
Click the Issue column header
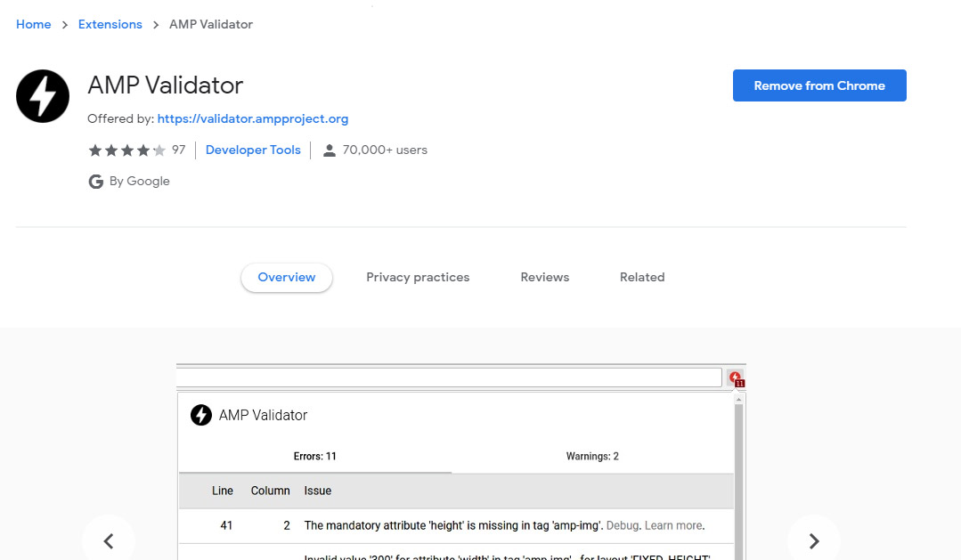pyautogui.click(x=317, y=491)
